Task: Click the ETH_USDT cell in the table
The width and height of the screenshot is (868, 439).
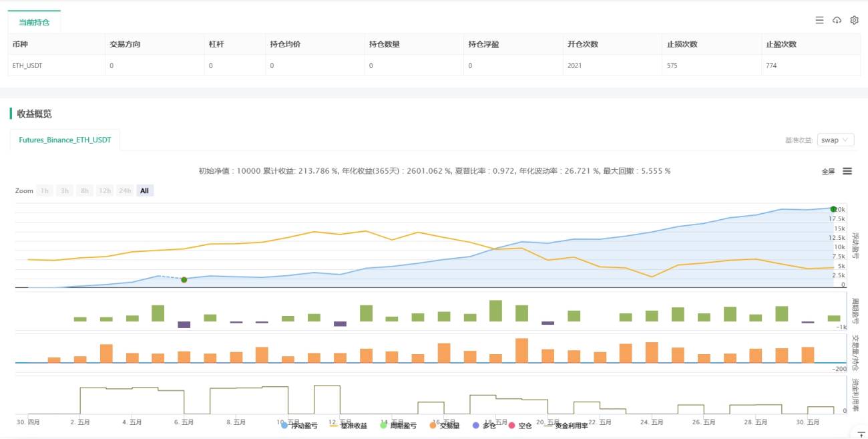Action: coord(57,65)
